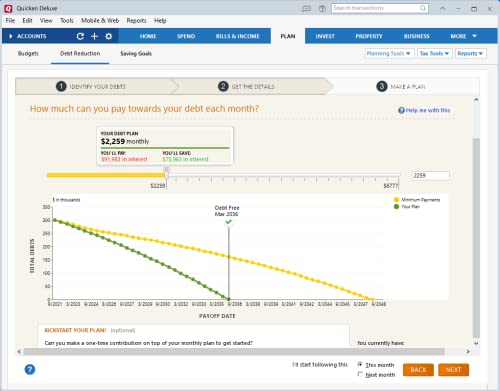Click the vertical scrollbar down arrow

(x=476, y=343)
